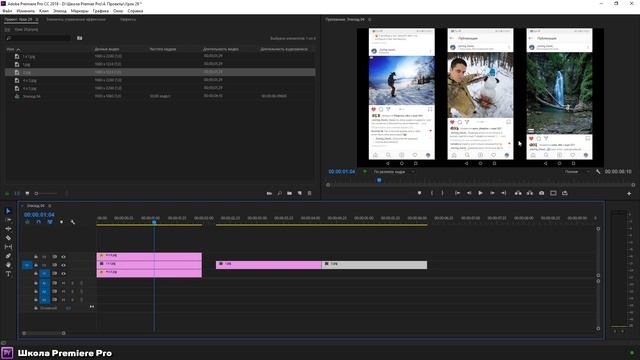The height and width of the screenshot is (360, 640).
Task: Toggle V1 track output eye
Action: [x=63, y=273]
